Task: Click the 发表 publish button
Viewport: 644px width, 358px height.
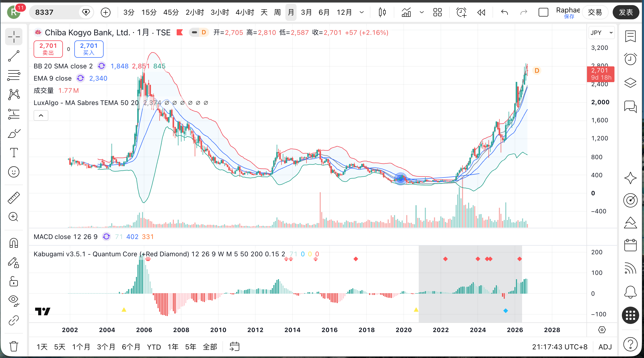Action: point(626,12)
